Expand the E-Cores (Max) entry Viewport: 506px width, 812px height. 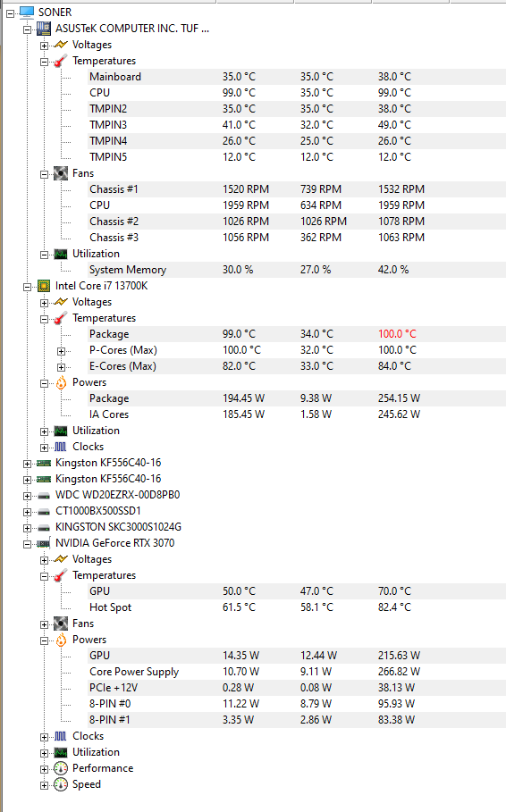(x=61, y=367)
